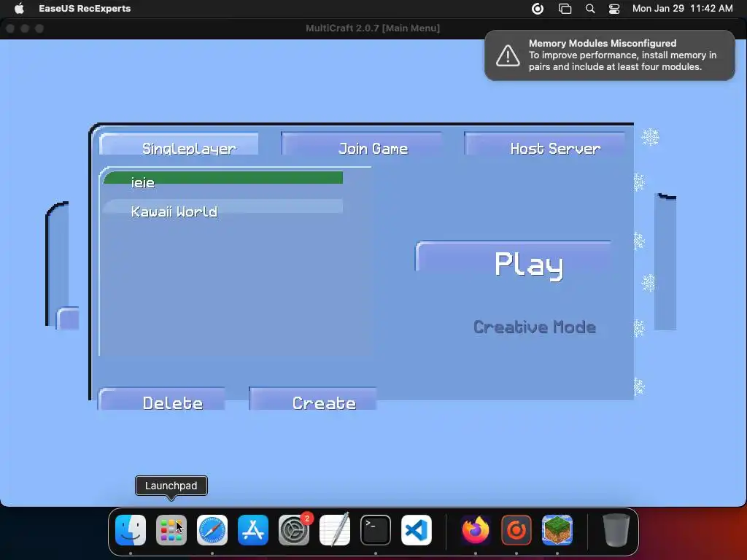The image size is (747, 560).
Task: Open the Apple menu
Action: [x=19, y=8]
